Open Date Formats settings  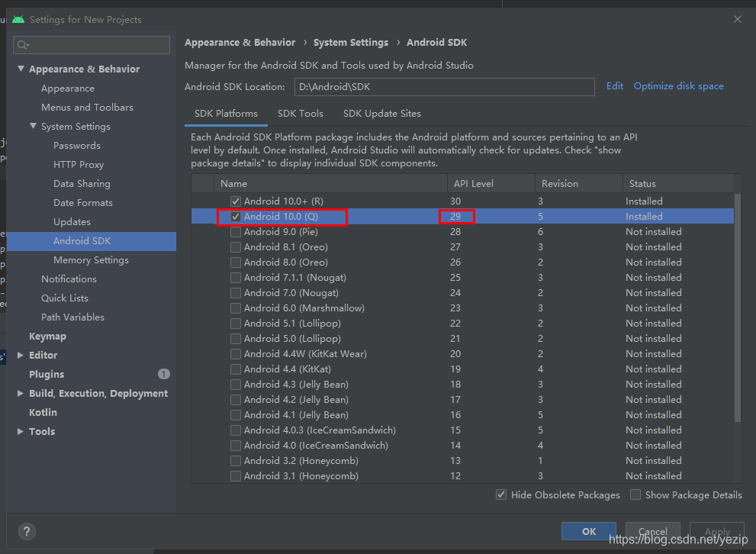pyautogui.click(x=83, y=203)
